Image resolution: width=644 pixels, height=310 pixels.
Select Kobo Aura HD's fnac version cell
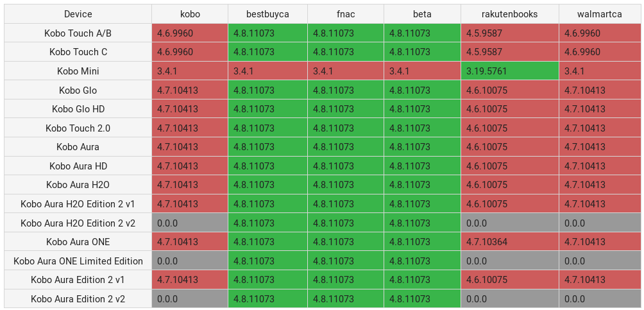(x=346, y=166)
